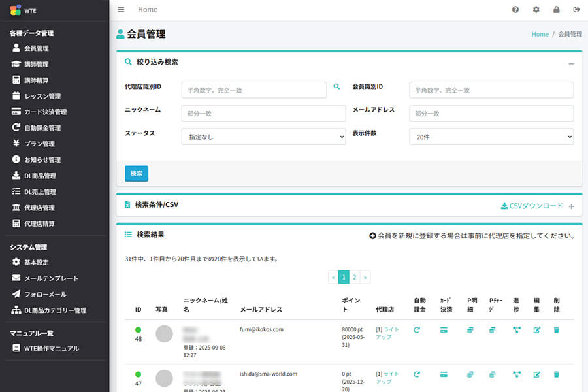Check progress with the 進捗 icon for member 48
This screenshot has height=392, width=588.
(x=517, y=330)
